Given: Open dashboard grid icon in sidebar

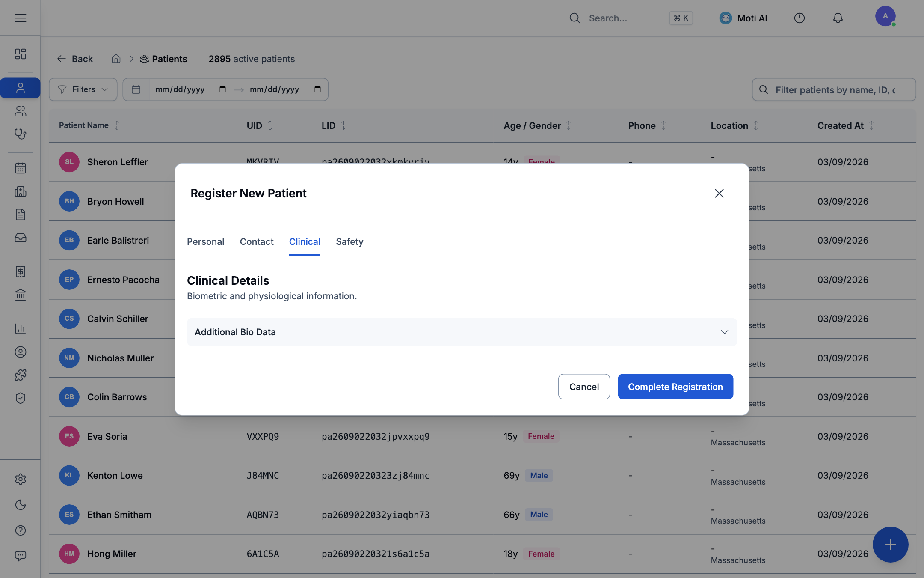Looking at the screenshot, I should pyautogui.click(x=20, y=54).
